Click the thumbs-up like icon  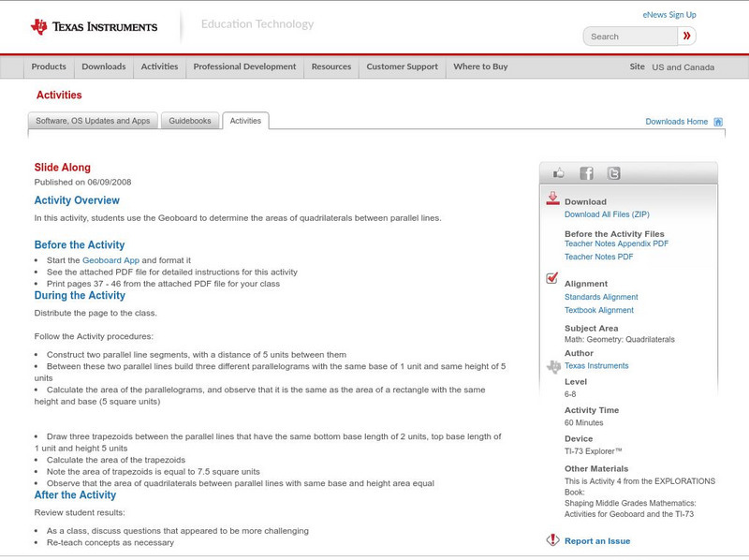point(558,173)
